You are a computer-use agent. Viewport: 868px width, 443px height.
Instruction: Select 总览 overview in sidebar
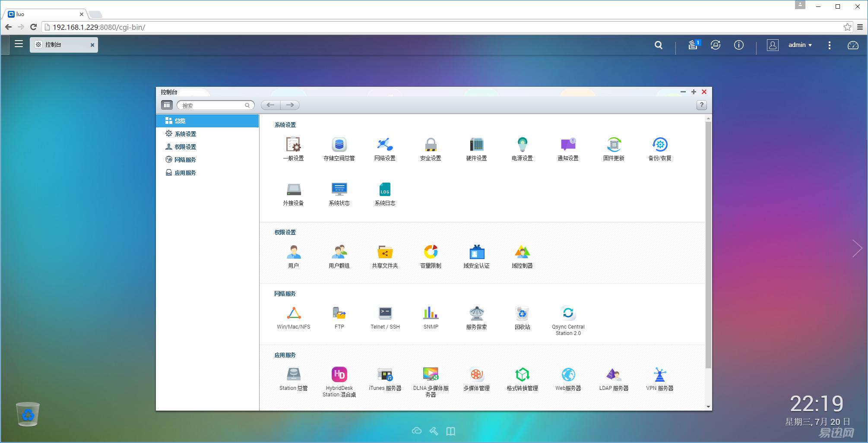[207, 121]
